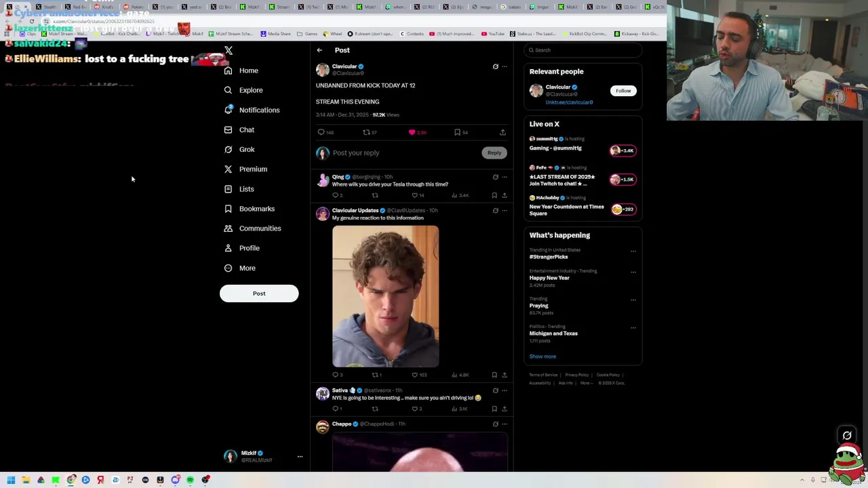Unlike the main post via the pink heart
Viewport: 868px width, 488px height.
pos(412,132)
